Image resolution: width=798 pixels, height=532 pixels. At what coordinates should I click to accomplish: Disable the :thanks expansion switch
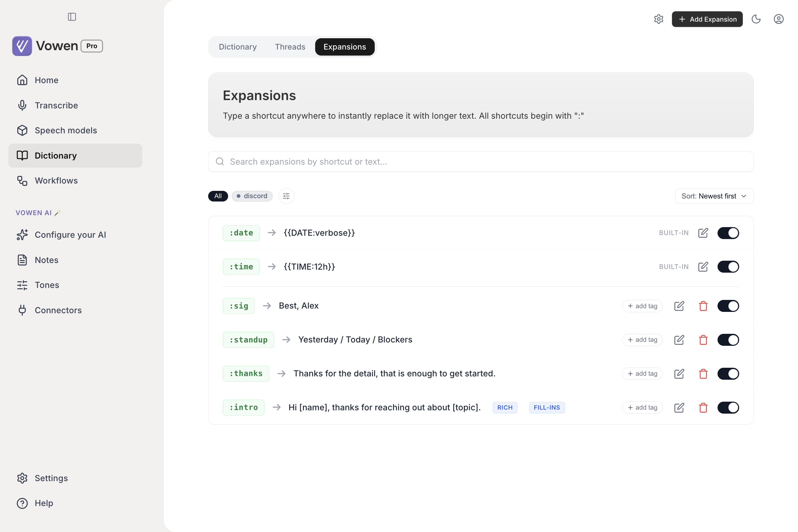[x=728, y=373]
